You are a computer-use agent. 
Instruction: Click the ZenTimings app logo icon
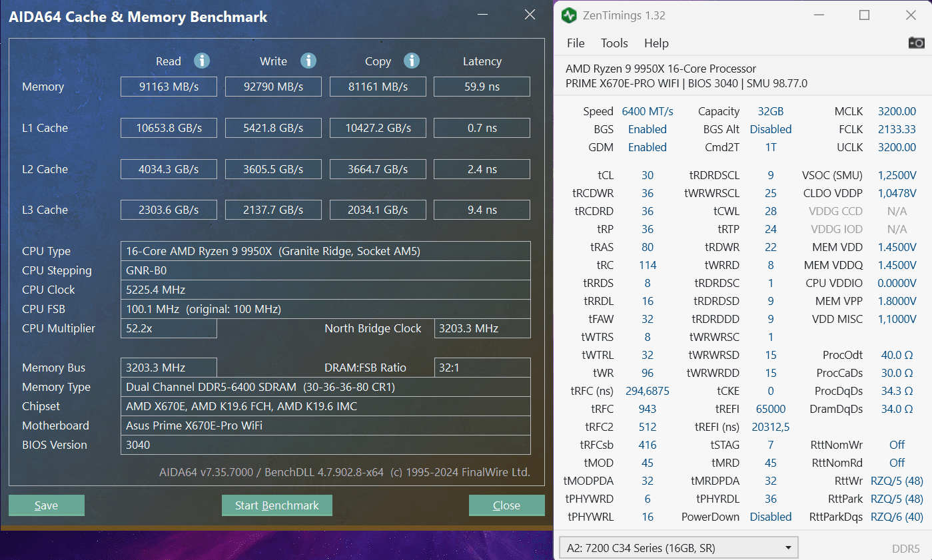tap(568, 15)
